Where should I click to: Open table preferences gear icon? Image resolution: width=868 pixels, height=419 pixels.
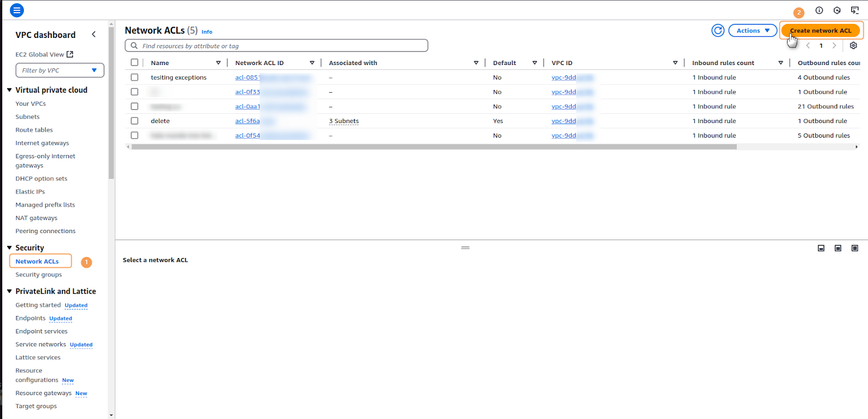tap(853, 46)
